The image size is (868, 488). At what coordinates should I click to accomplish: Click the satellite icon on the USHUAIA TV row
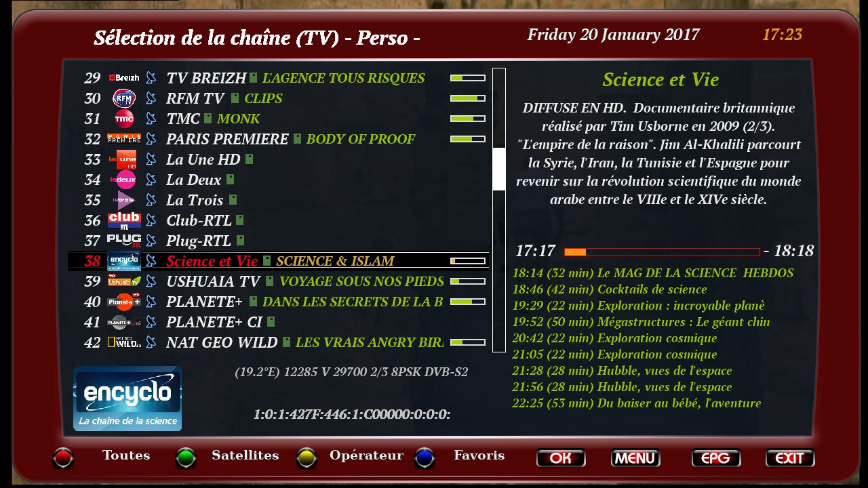[151, 281]
